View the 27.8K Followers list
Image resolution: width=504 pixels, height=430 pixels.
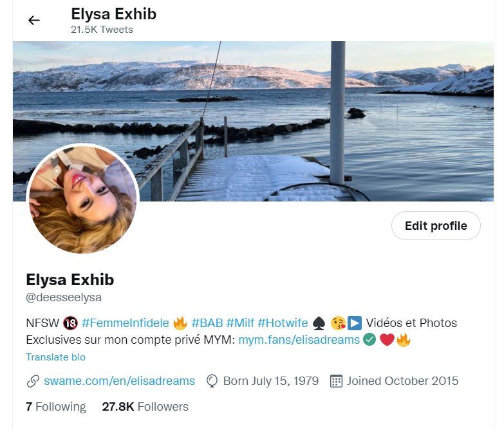coord(145,407)
